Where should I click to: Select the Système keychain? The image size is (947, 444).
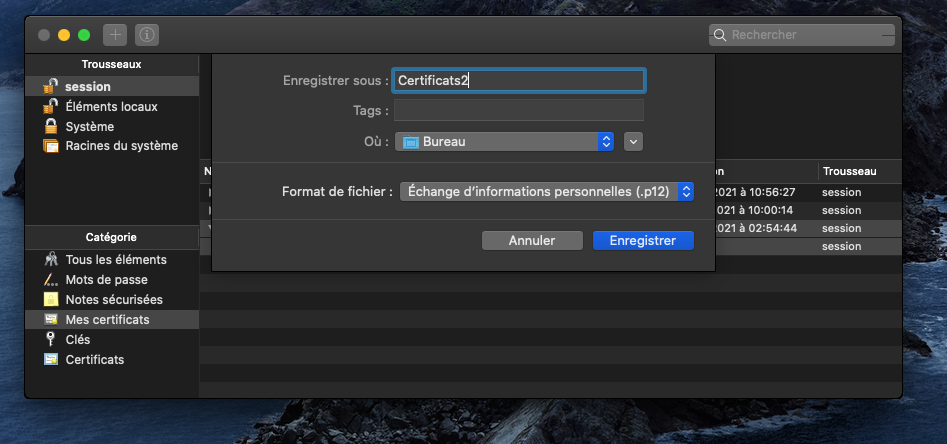pyautogui.click(x=112, y=126)
